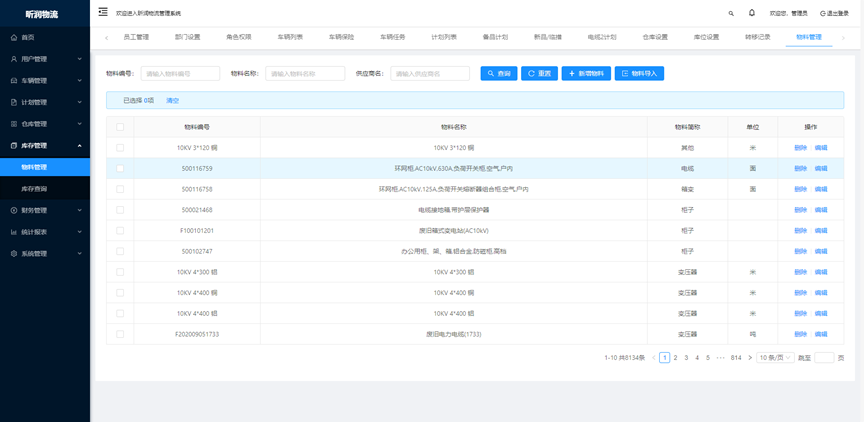Open the header search magnifier icon
Image resolution: width=864 pixels, height=422 pixels.
click(x=731, y=13)
